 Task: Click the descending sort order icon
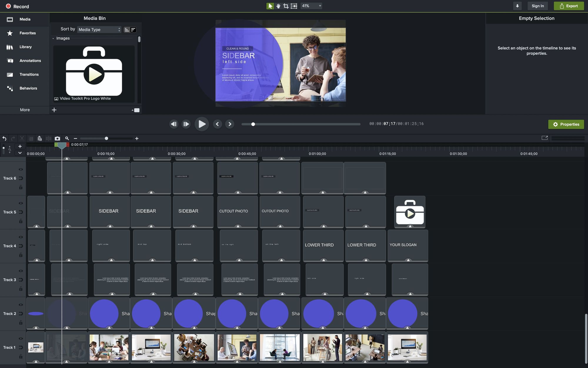click(133, 30)
